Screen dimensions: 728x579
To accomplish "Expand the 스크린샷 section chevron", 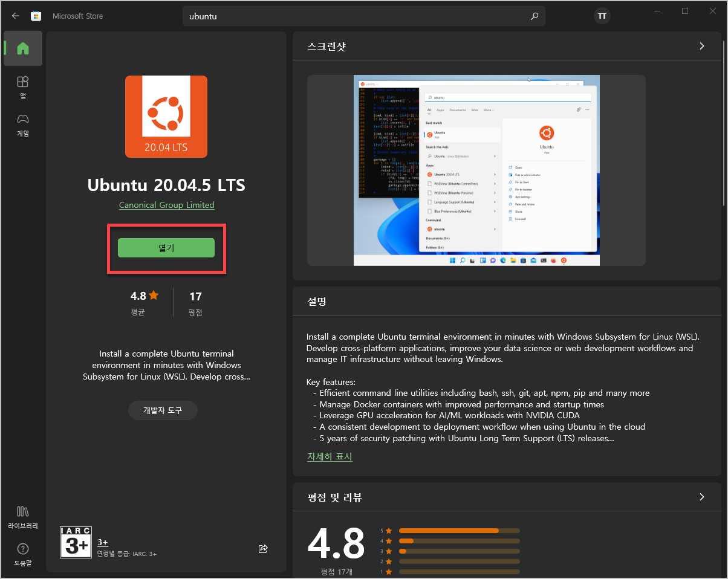I will pyautogui.click(x=701, y=46).
